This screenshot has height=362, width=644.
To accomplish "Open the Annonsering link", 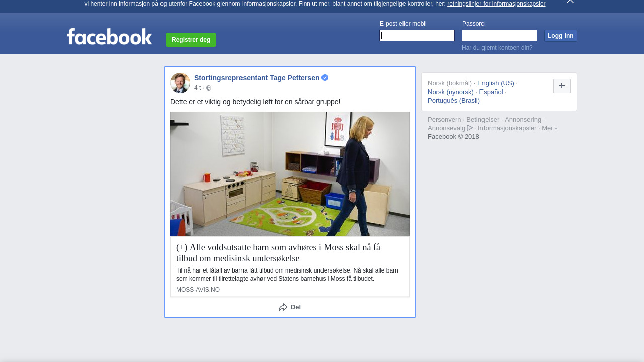I will (523, 120).
